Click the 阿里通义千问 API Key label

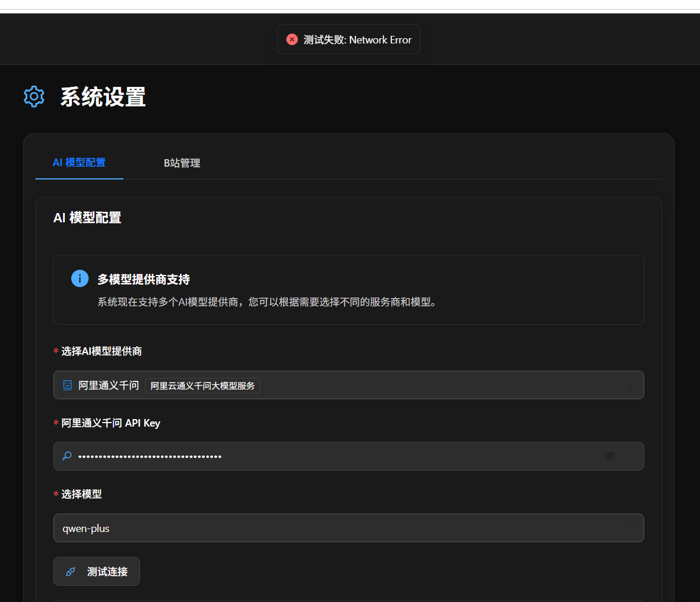[111, 423]
